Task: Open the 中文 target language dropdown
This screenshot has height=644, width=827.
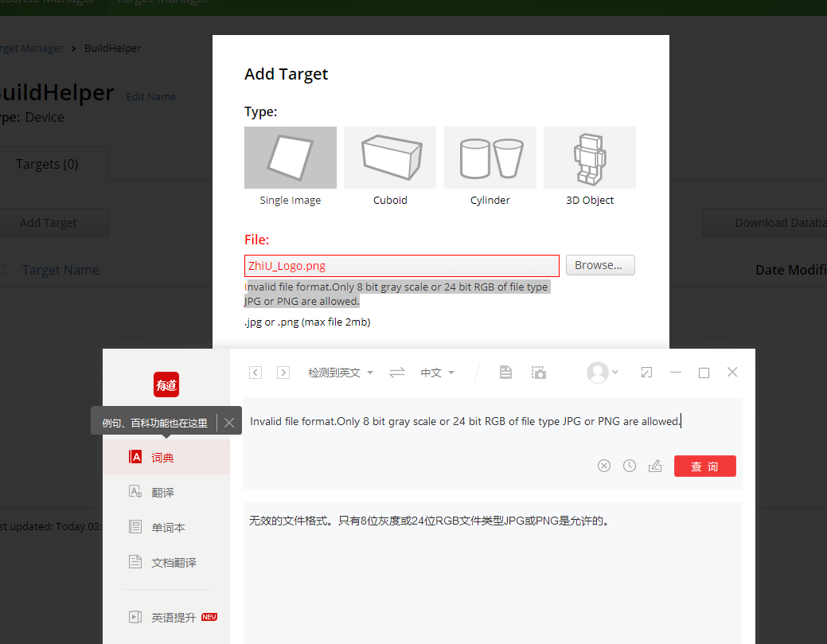Action: pyautogui.click(x=437, y=372)
